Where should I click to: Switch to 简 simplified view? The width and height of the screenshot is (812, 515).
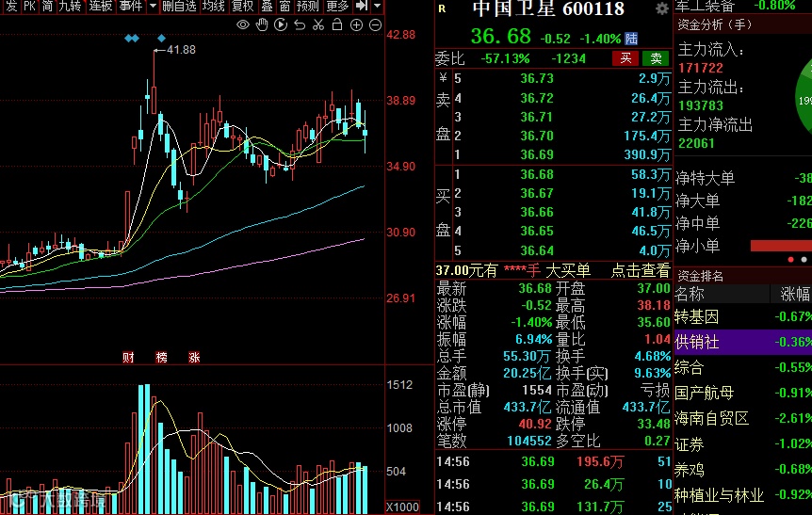(x=48, y=7)
